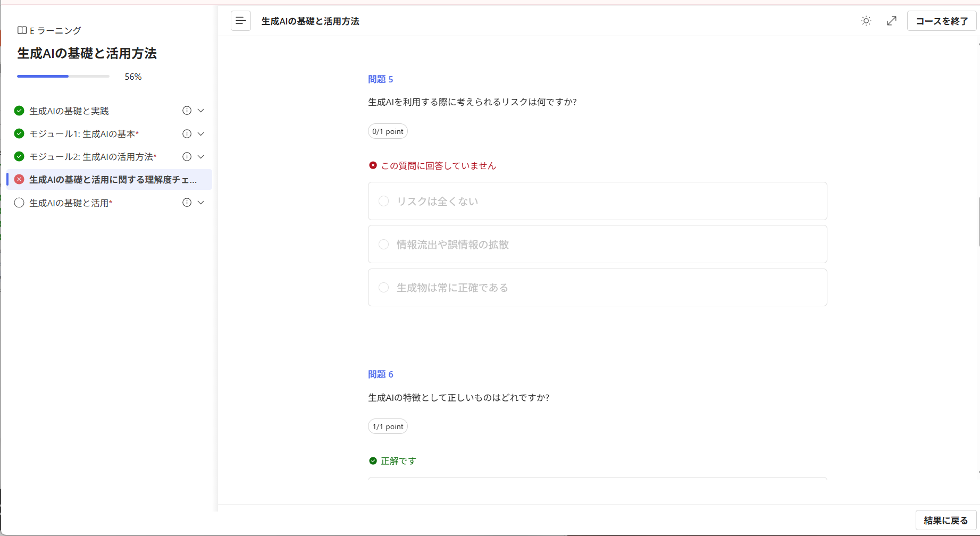
Task: Expand the モジュール2: 生成AIの活用方法 chevron
Action: tap(201, 156)
